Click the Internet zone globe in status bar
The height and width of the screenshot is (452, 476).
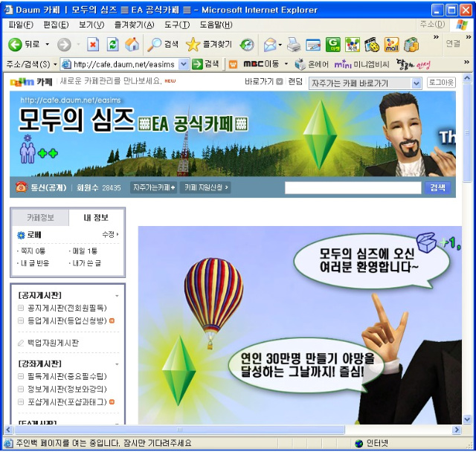[x=358, y=444]
